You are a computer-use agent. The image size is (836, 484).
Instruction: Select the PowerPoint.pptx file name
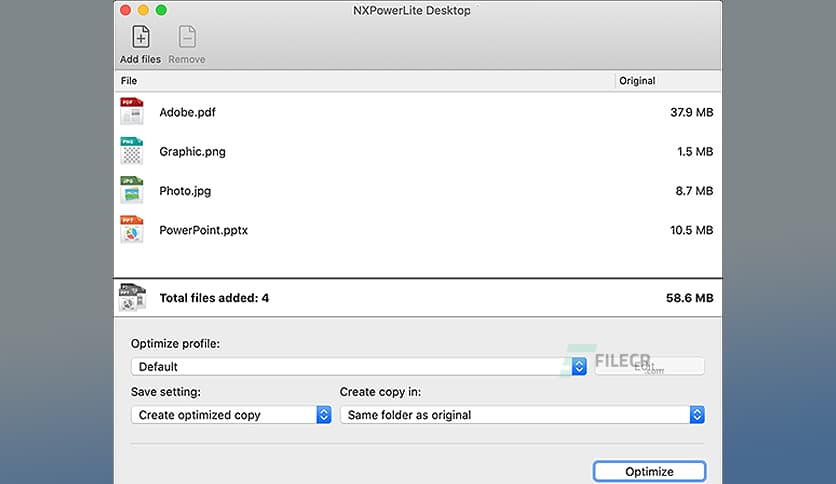(x=203, y=230)
